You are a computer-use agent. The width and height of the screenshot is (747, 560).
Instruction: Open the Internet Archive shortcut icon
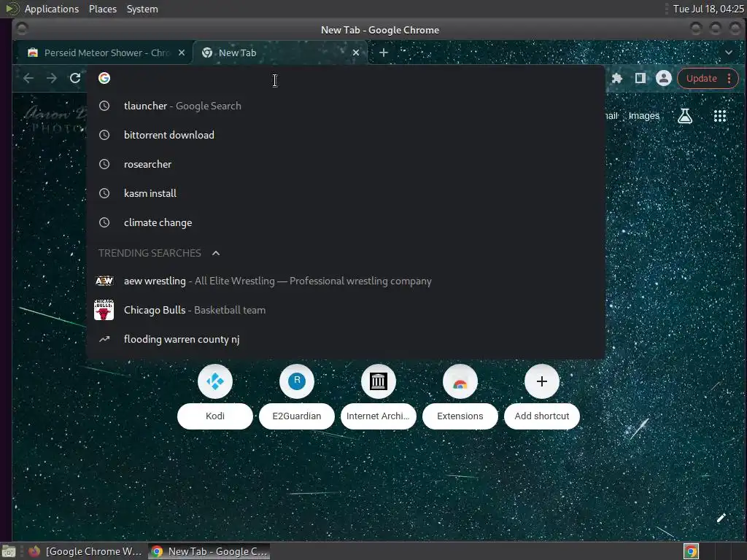click(x=379, y=381)
